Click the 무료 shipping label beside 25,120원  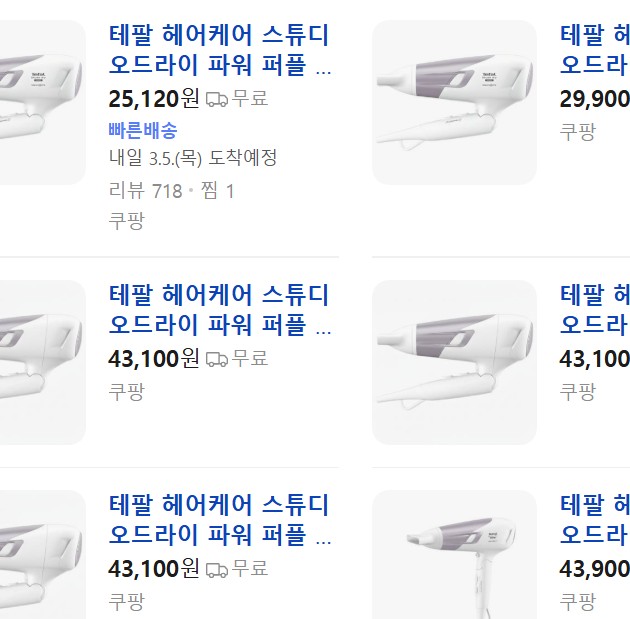(x=250, y=100)
